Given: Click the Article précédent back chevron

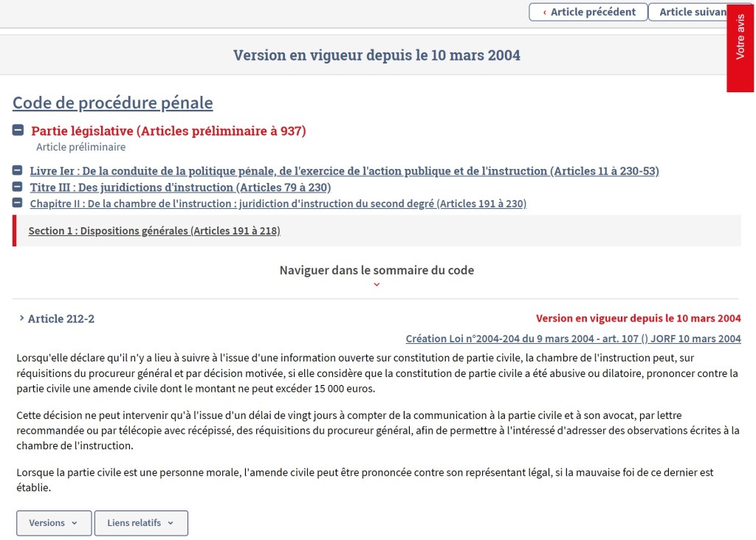Looking at the screenshot, I should 544,12.
